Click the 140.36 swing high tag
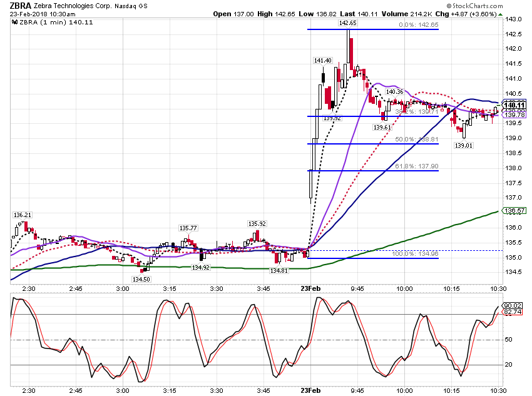 click(x=394, y=91)
